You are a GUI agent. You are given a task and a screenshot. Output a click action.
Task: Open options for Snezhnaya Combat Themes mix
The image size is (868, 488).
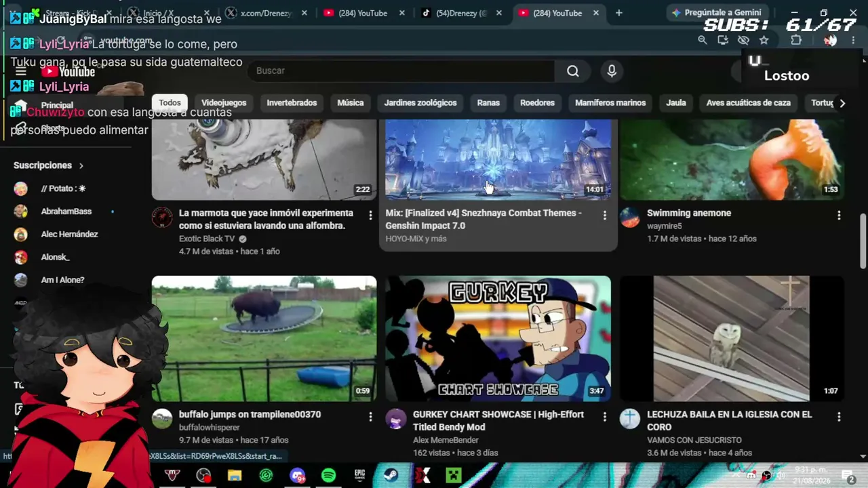tap(605, 216)
